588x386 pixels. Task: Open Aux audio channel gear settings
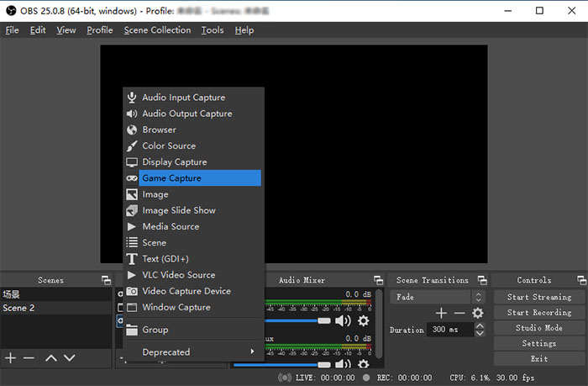click(363, 363)
